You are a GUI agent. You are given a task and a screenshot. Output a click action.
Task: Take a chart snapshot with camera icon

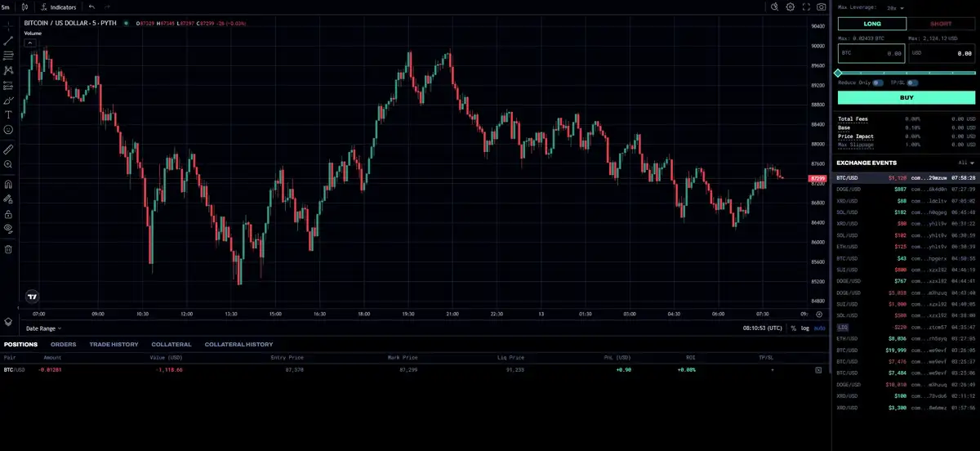tap(822, 7)
